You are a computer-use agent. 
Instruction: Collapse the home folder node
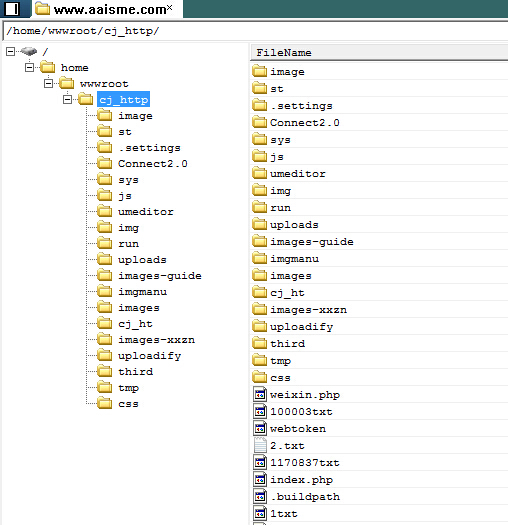pyautogui.click(x=29, y=68)
